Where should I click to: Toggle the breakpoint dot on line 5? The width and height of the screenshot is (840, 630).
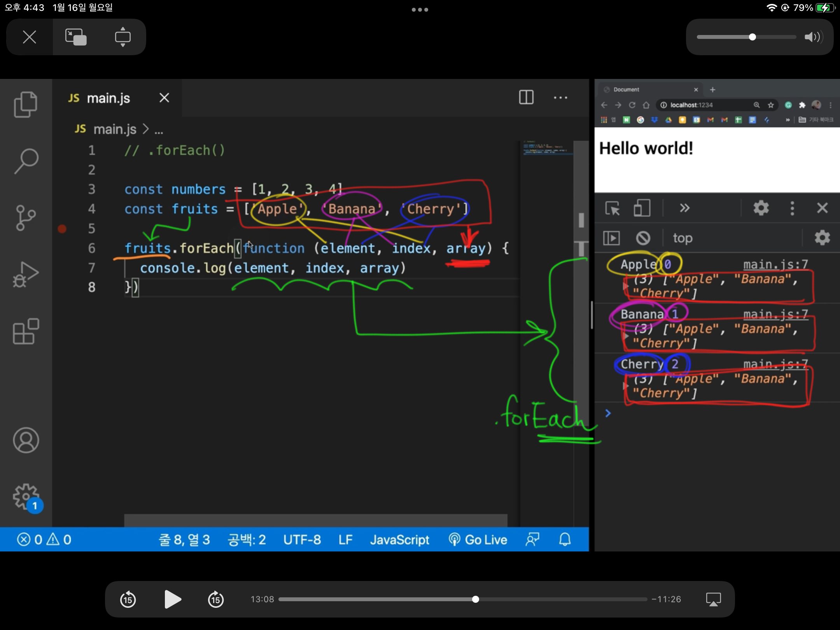pyautogui.click(x=62, y=229)
